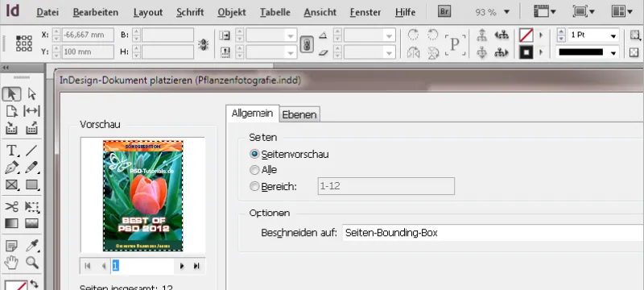Viewport: 644px width, 290px height.
Task: Select the Rectangle Frame tool
Action: pos(11,184)
